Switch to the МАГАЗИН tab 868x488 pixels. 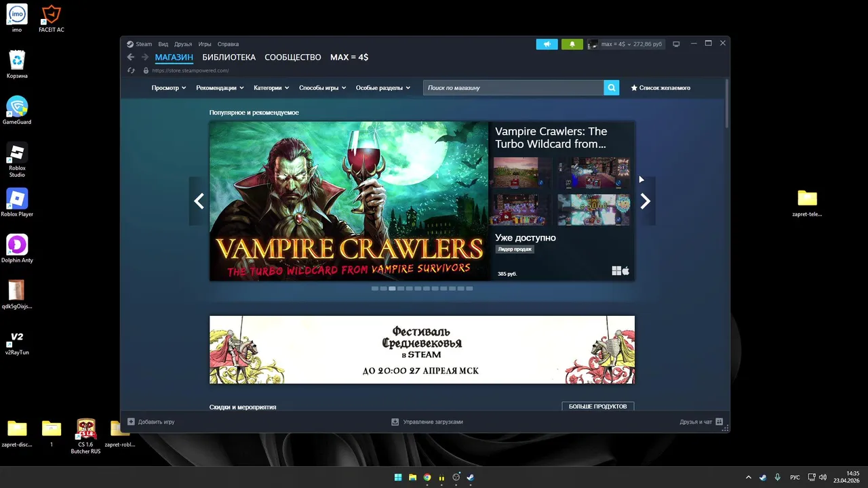174,57
